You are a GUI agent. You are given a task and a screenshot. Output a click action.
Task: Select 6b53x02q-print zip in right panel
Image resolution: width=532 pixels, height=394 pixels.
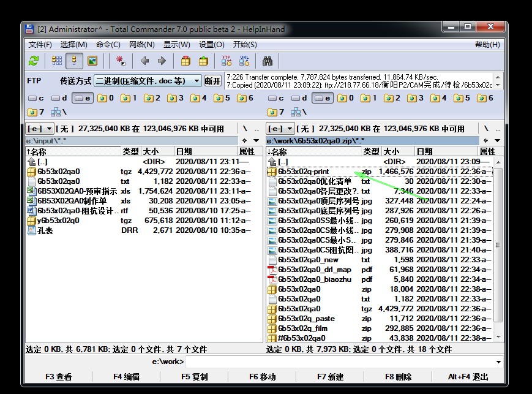point(380,172)
